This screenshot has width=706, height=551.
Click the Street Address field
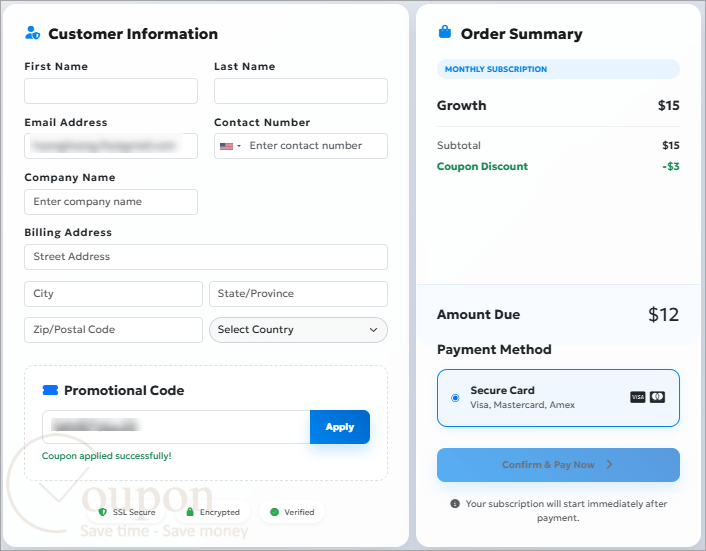[x=206, y=257]
